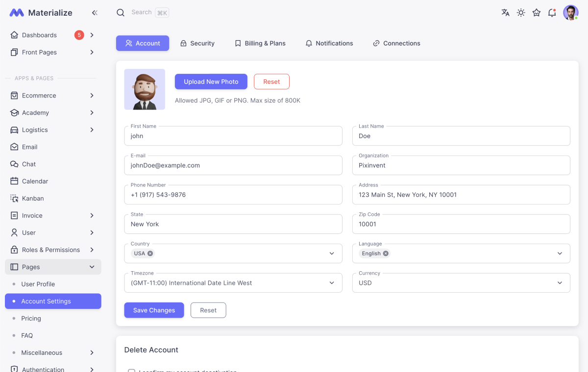Click the language translation icon in the header
Viewport: 588px width, 372px height.
(x=505, y=13)
